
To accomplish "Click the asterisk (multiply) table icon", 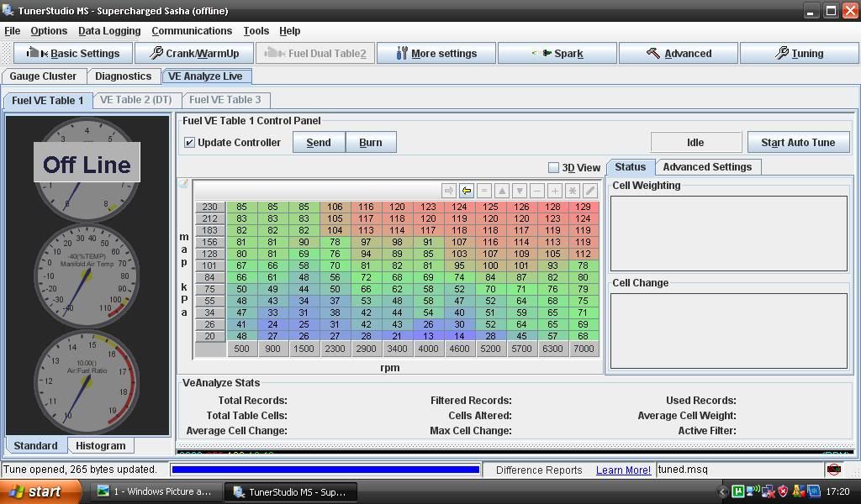I will pos(572,191).
